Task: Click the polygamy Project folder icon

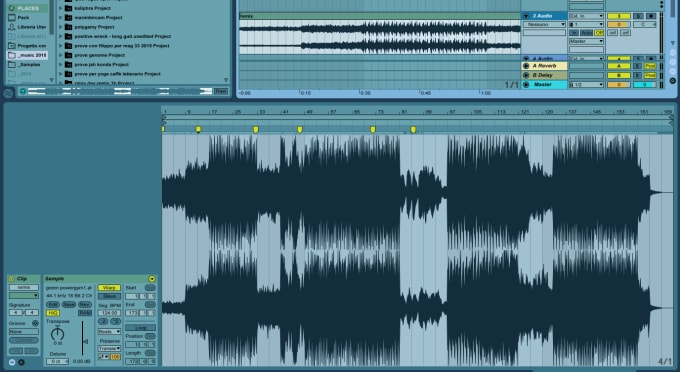Action: (x=68, y=27)
